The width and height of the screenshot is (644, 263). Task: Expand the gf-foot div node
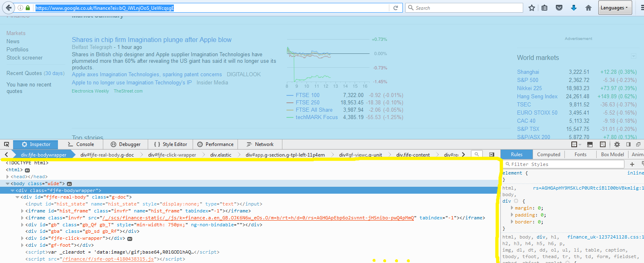(x=22, y=245)
